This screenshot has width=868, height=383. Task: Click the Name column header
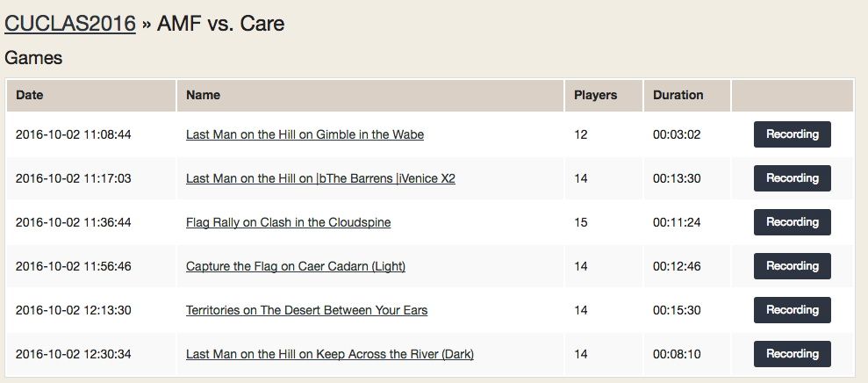coord(203,95)
